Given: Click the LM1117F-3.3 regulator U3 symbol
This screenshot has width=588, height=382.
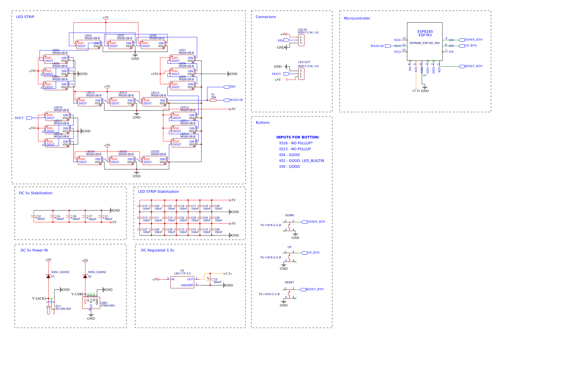Looking at the screenshot, I should click(x=182, y=282).
